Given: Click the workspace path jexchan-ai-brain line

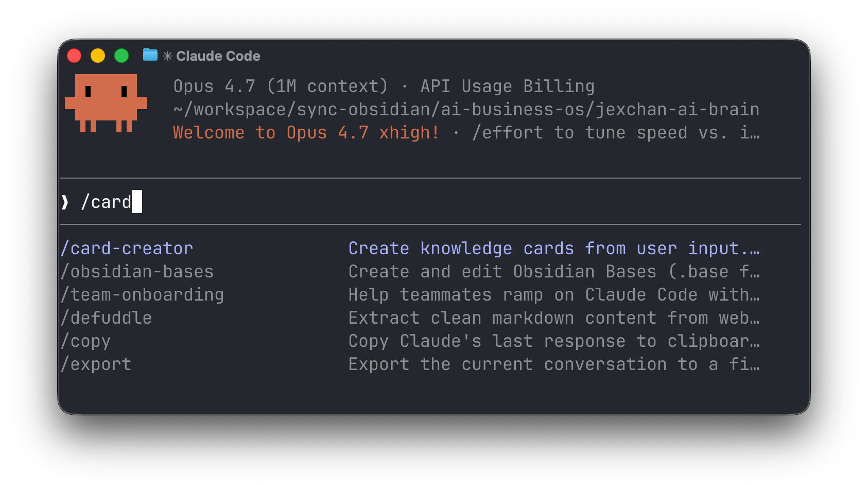Looking at the screenshot, I should [466, 109].
